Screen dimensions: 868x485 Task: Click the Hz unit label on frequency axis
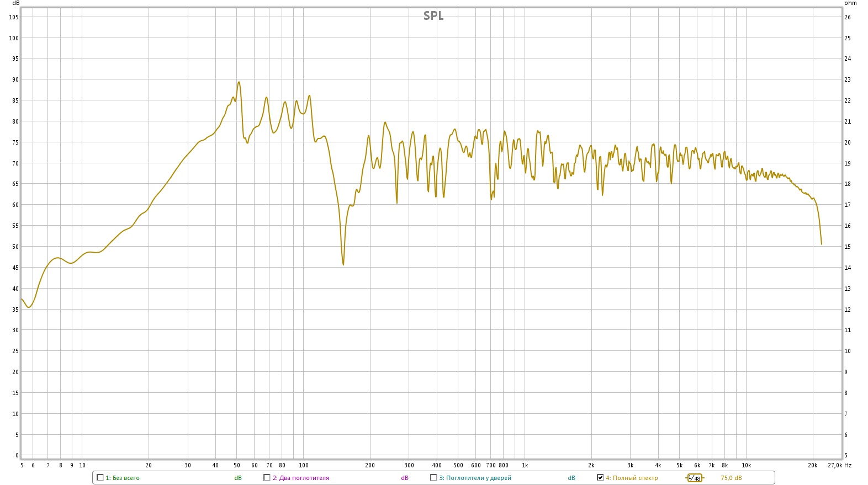[848, 465]
